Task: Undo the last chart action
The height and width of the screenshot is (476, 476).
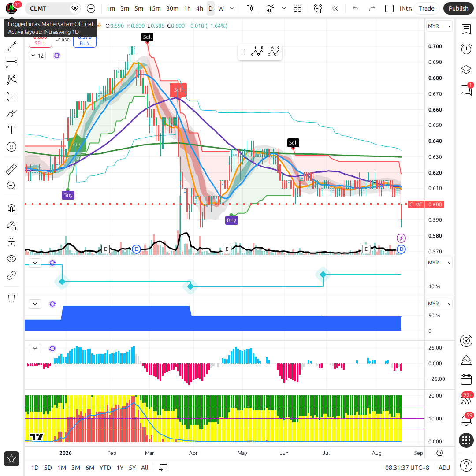Action: [x=356, y=8]
